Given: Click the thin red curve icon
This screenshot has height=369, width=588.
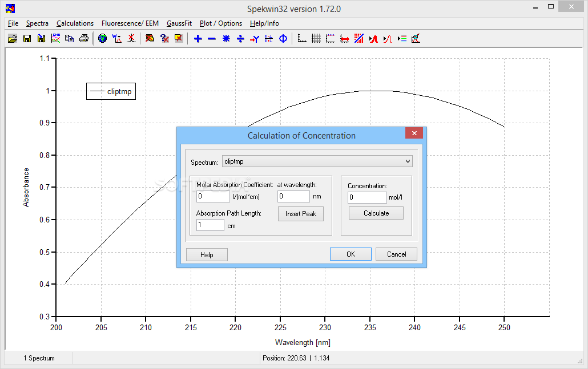Looking at the screenshot, I should click(x=388, y=39).
